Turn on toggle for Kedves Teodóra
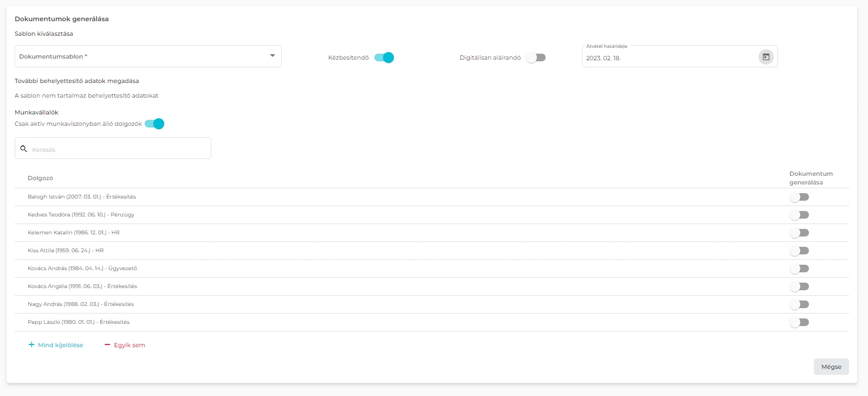 (x=799, y=215)
